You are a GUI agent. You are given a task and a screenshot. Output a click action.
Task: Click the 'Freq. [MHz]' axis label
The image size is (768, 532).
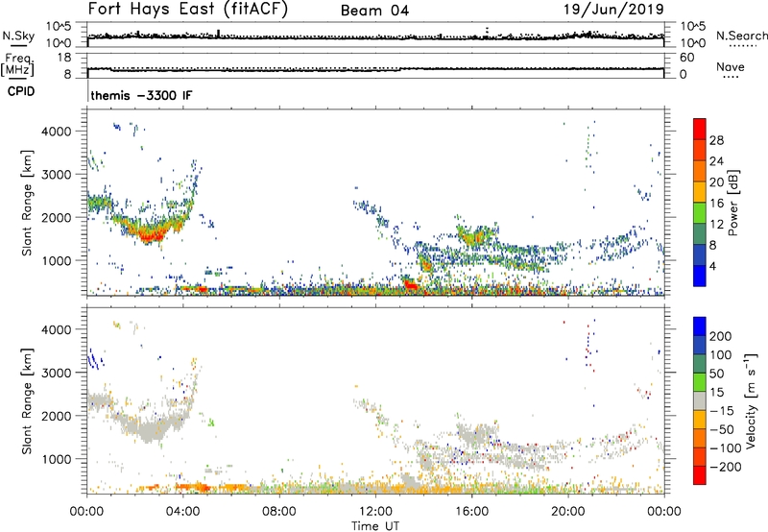point(17,65)
